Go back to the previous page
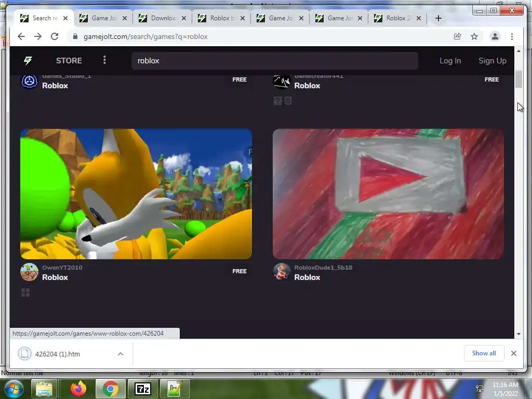This screenshot has width=532, height=399. point(21,36)
